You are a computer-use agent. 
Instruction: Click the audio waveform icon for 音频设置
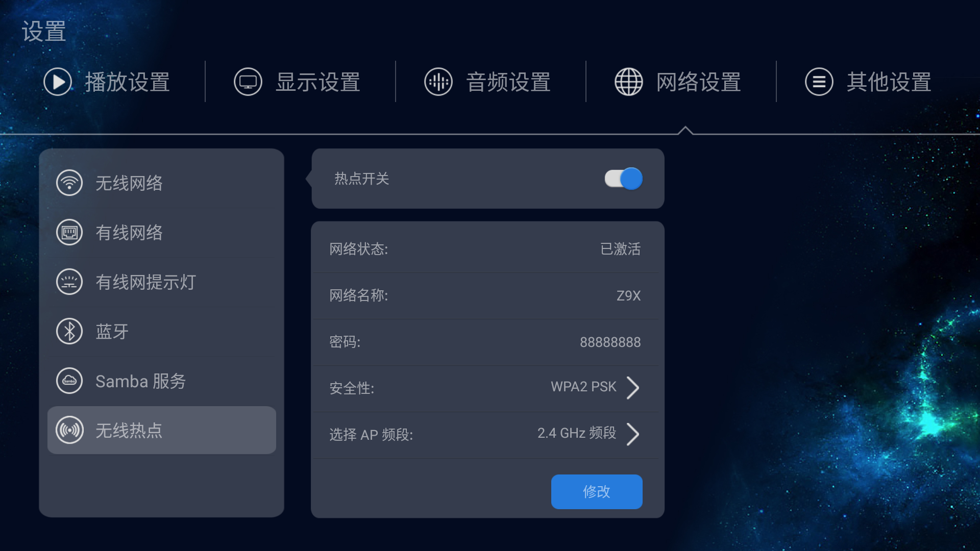coord(438,82)
